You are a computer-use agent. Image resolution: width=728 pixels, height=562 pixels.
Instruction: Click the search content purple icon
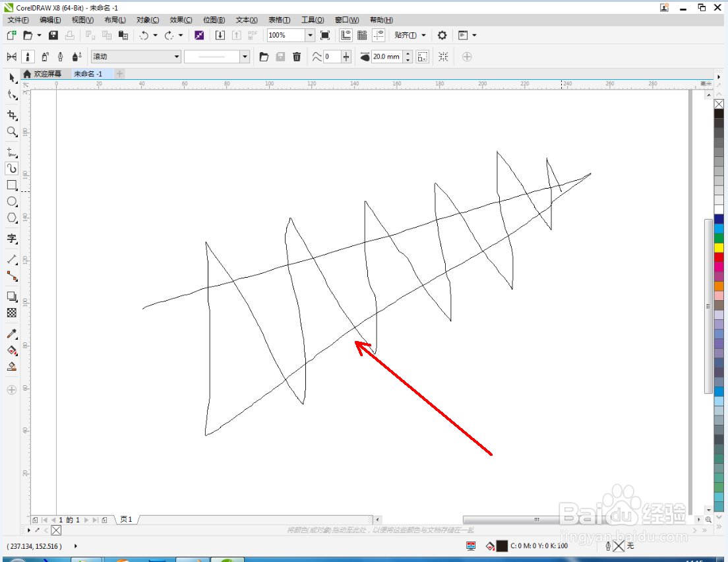click(199, 36)
